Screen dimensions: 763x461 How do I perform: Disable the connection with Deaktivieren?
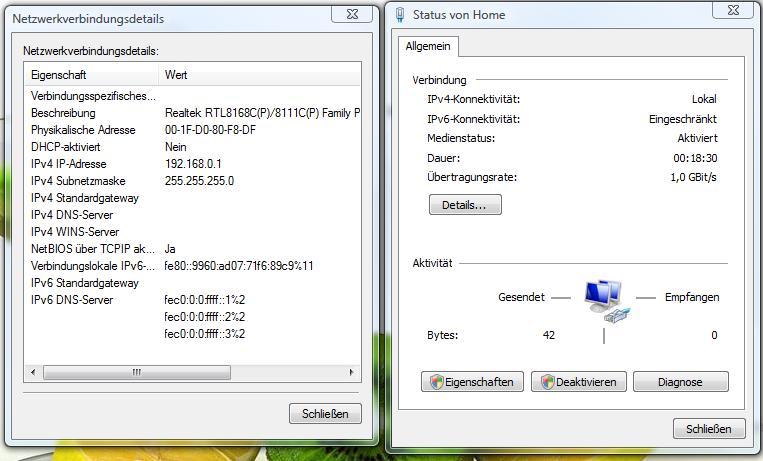(579, 382)
